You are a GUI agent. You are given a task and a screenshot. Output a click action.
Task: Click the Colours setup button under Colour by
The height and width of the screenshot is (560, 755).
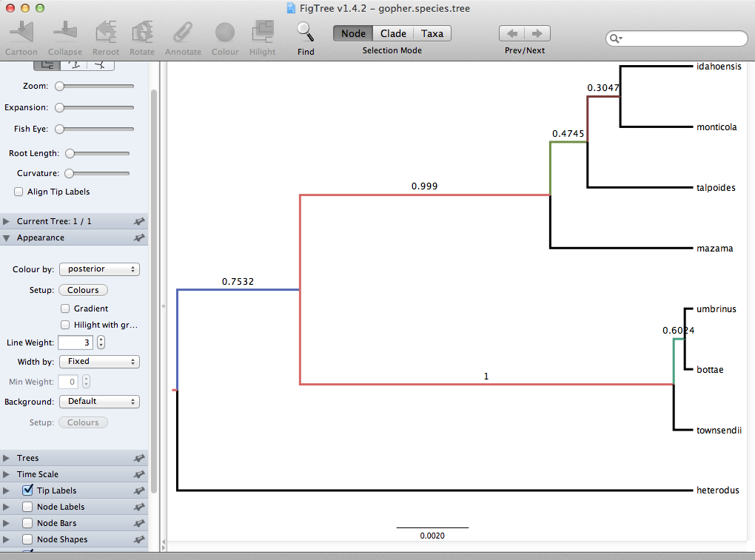[x=83, y=290]
